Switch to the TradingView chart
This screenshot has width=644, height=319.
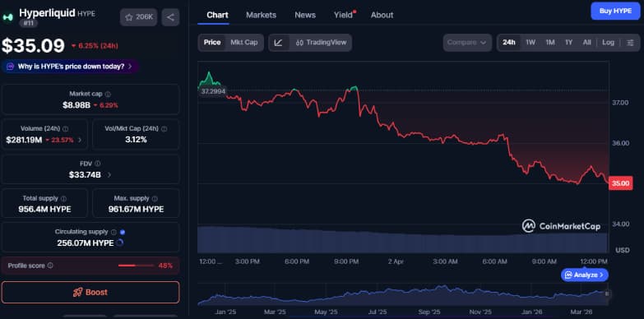(x=321, y=43)
